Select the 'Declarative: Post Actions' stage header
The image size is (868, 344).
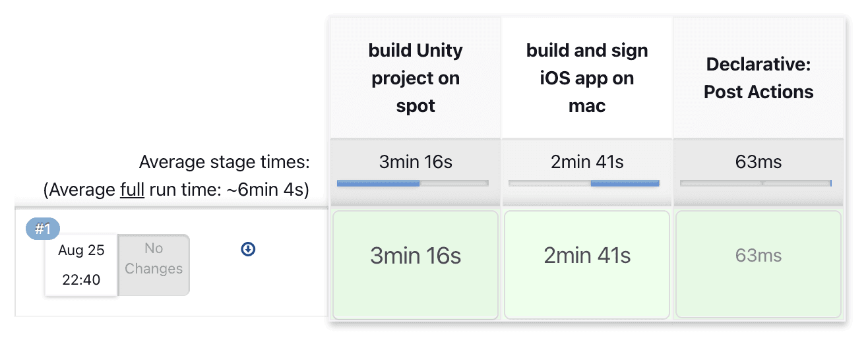(759, 78)
